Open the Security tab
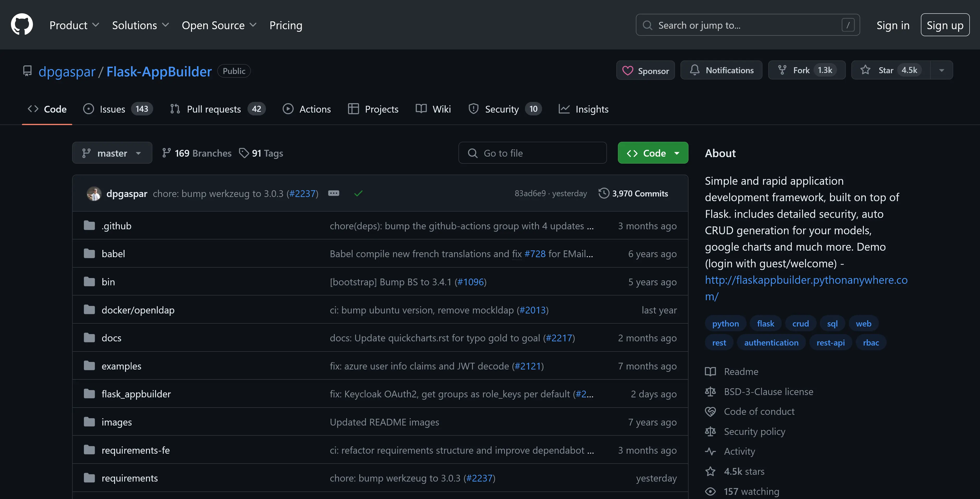Screen dimensions: 980x499 pyautogui.click(x=505, y=109)
